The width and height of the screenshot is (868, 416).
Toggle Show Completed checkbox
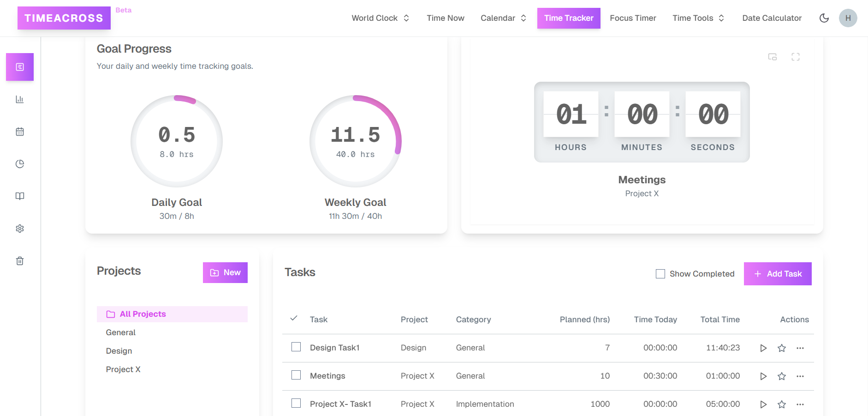[660, 274]
